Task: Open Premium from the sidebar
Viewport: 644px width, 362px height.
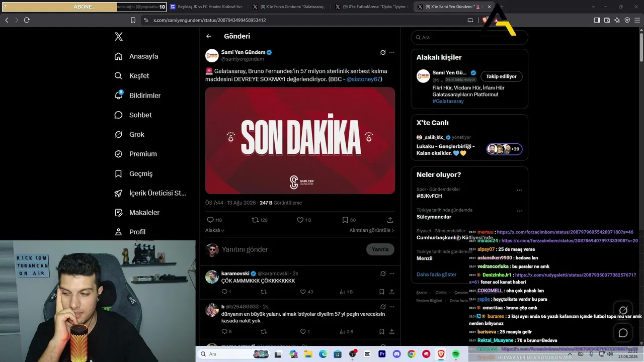Action: [135, 154]
